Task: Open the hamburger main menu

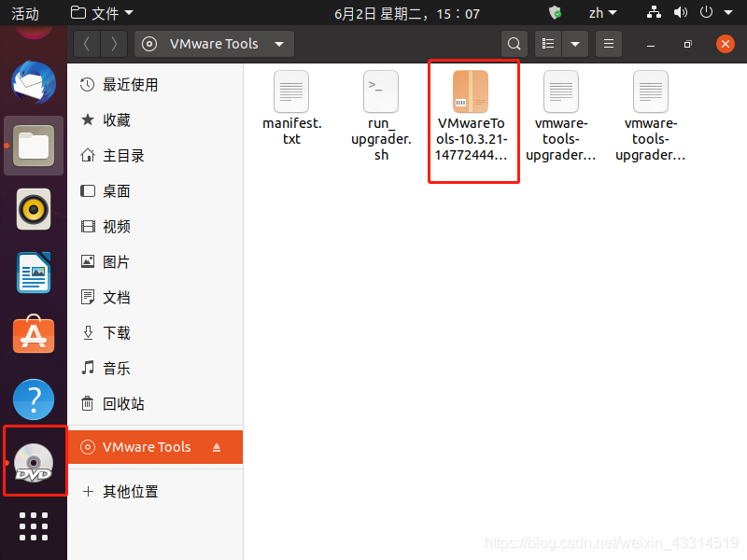Action: pyautogui.click(x=609, y=44)
